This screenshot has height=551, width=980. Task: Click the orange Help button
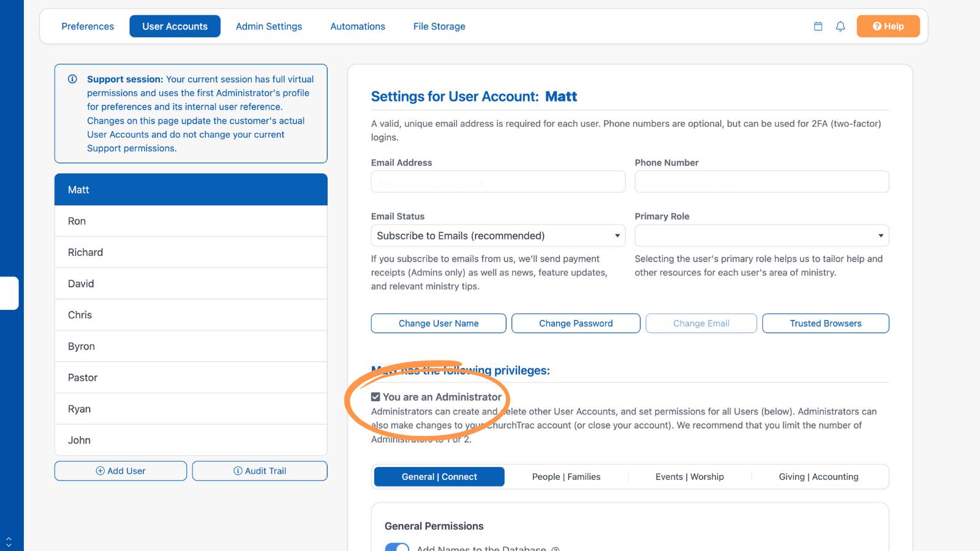(888, 26)
